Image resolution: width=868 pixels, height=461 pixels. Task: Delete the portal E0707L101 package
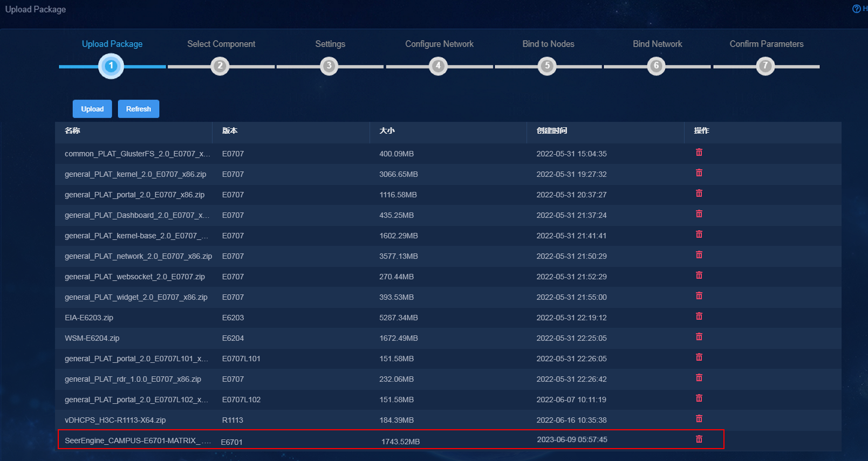[x=699, y=357]
